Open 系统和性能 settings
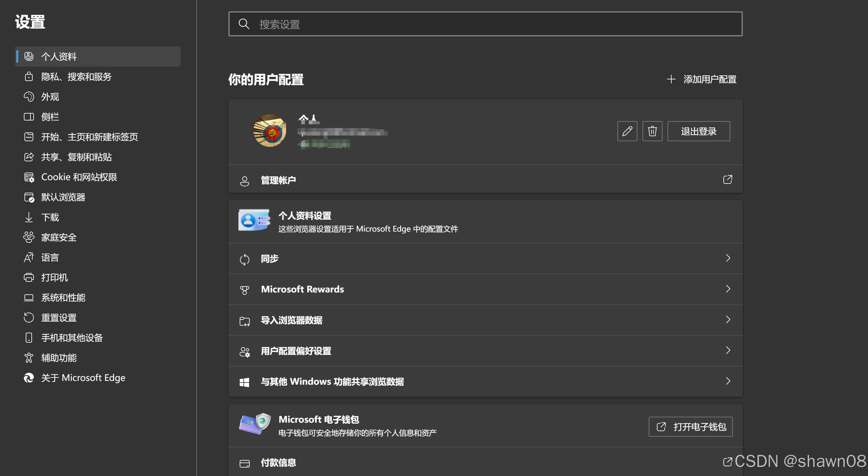 click(x=98, y=297)
